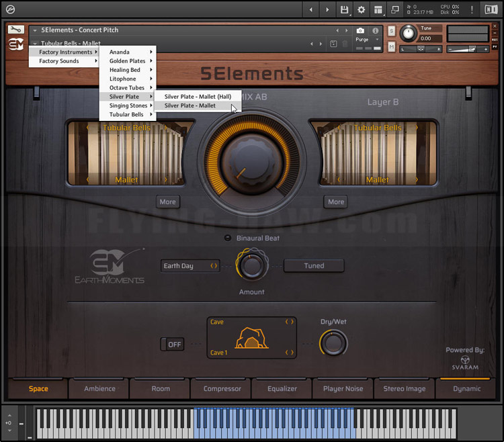Mute the instrument with M button
The image size is (504, 442).
pos(391,47)
